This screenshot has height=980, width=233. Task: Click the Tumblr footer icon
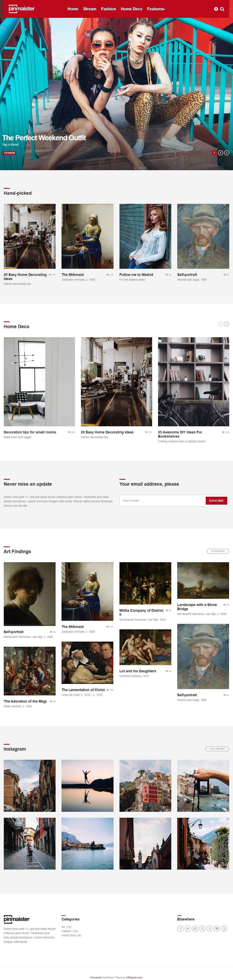[x=210, y=928]
